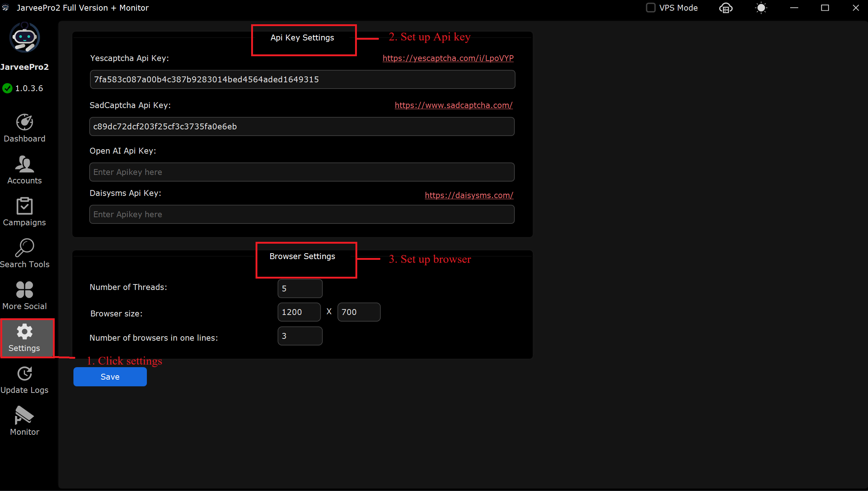
Task: Click the browser height field 700
Action: point(359,312)
